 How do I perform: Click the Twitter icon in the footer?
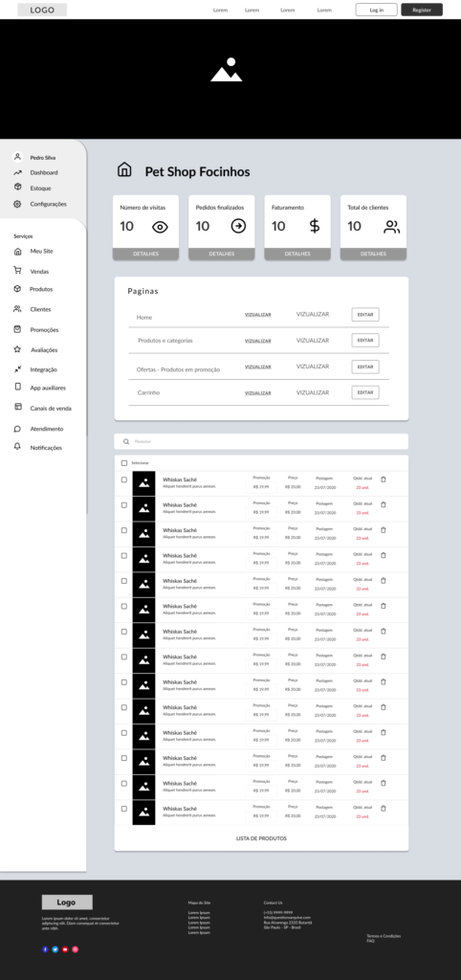55,949
